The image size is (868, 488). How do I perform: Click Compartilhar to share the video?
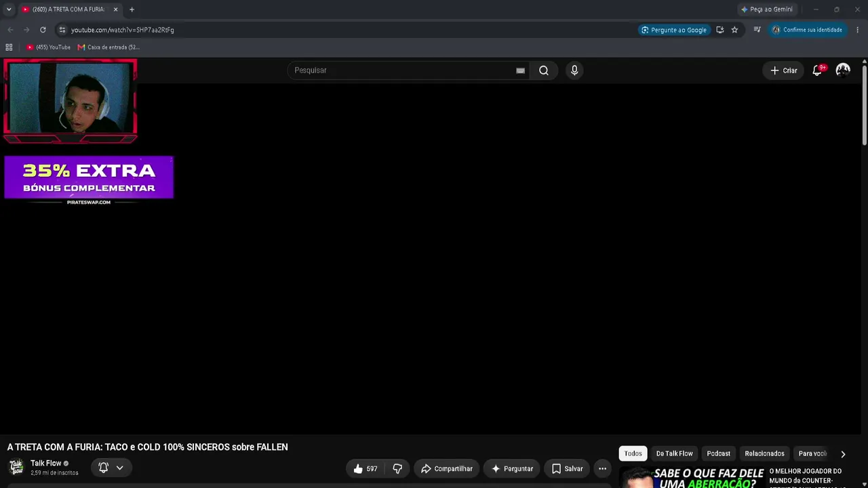(447, 469)
